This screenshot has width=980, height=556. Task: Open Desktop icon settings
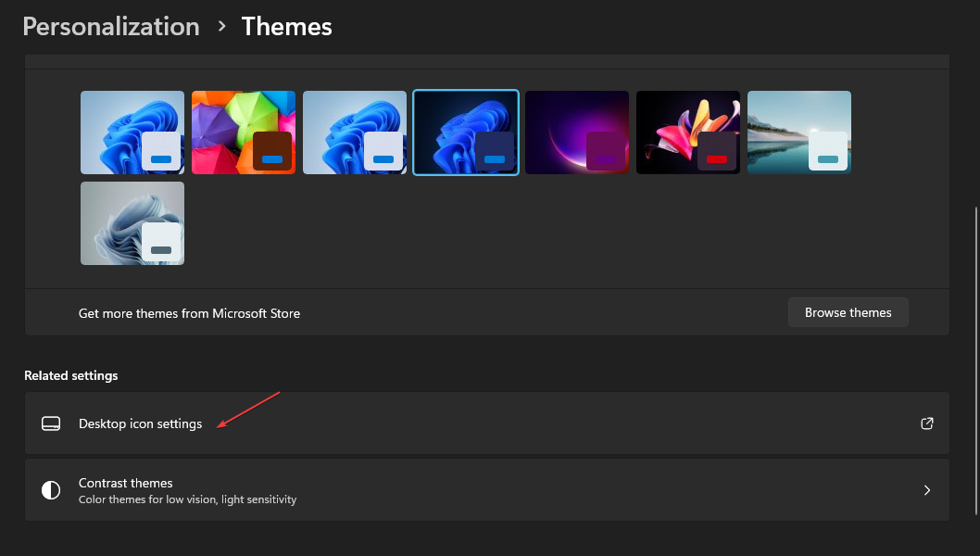tap(487, 423)
